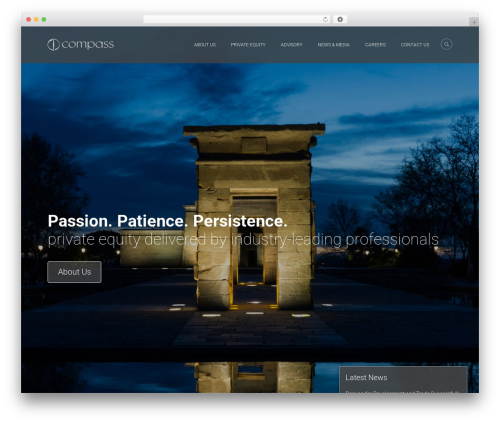Reload page using browser refresh icon

[325, 20]
